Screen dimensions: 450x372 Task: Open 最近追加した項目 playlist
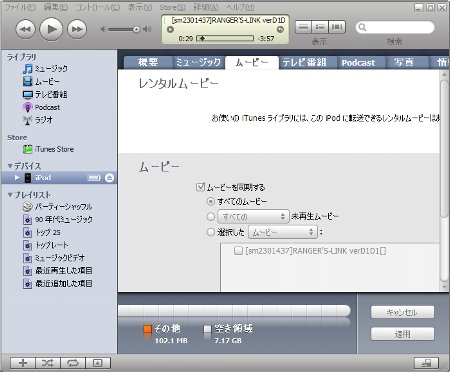[57, 283]
